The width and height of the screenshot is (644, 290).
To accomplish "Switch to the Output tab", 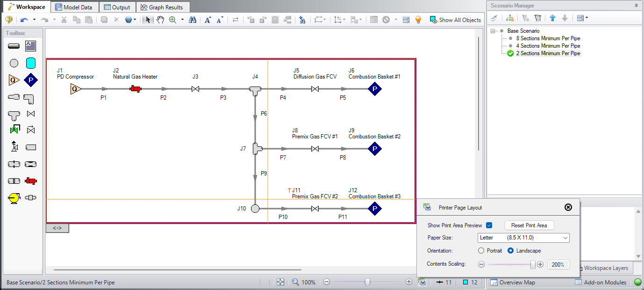I will tap(118, 7).
